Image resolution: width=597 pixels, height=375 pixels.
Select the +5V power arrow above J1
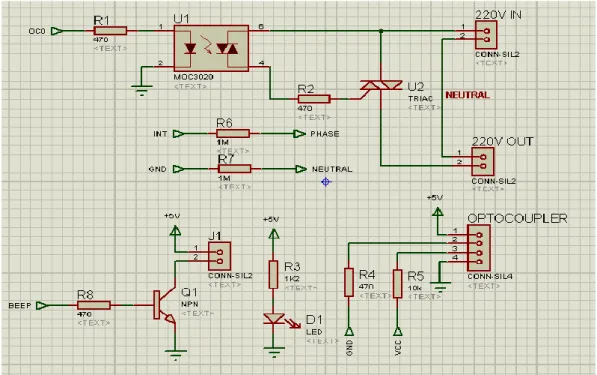175,230
